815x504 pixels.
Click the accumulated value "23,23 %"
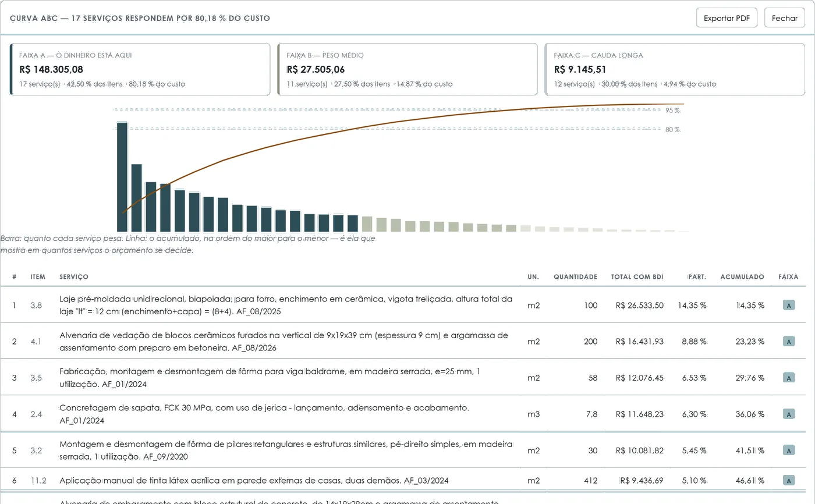point(750,342)
